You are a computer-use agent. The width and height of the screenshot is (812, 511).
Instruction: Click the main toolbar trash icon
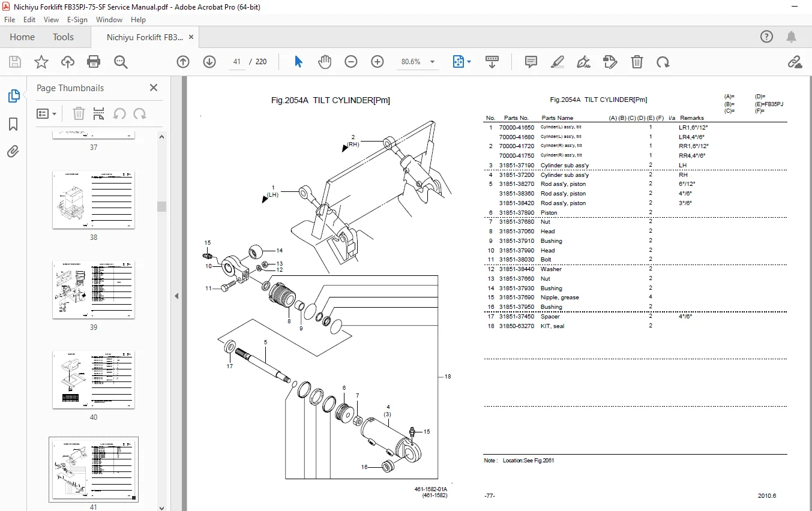click(x=637, y=62)
